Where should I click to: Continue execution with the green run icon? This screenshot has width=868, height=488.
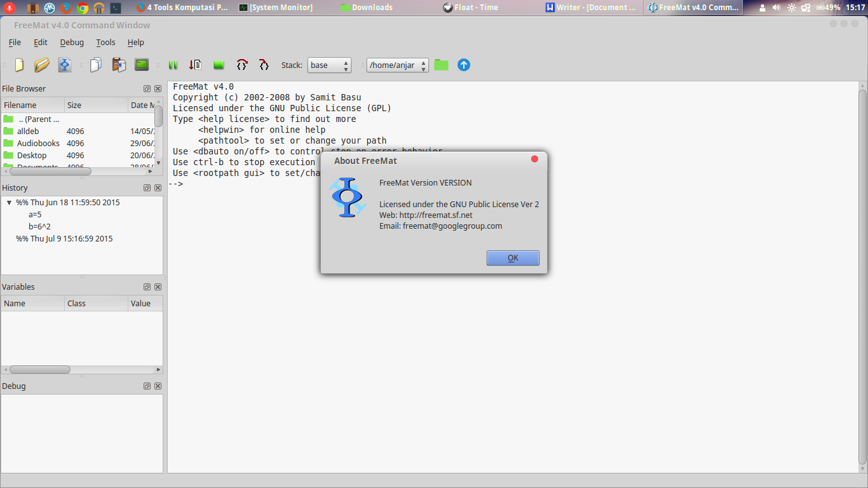pyautogui.click(x=218, y=64)
